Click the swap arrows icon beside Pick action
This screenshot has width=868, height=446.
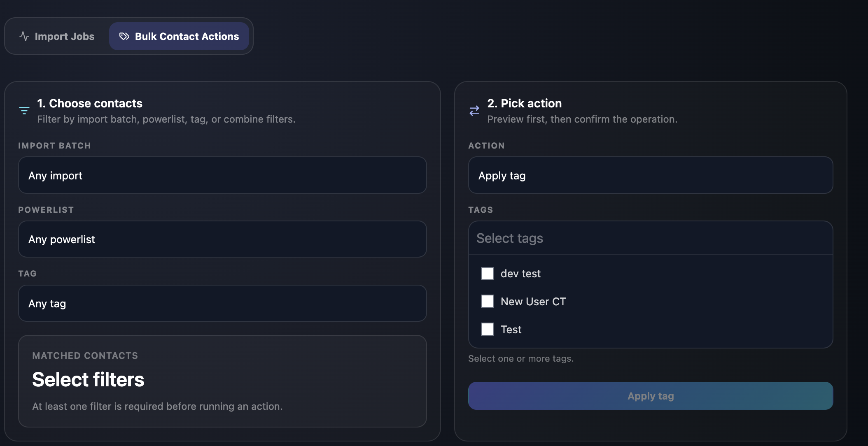pyautogui.click(x=474, y=110)
